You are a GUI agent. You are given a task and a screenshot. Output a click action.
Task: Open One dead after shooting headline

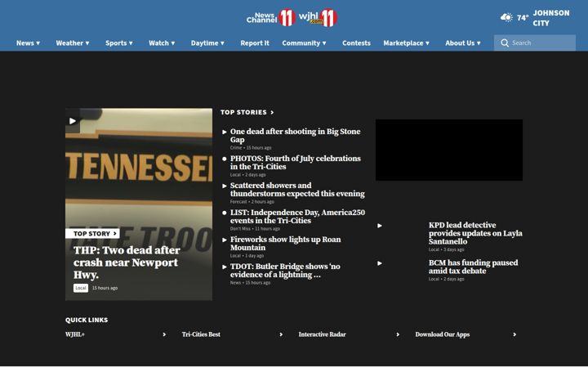[295, 136]
